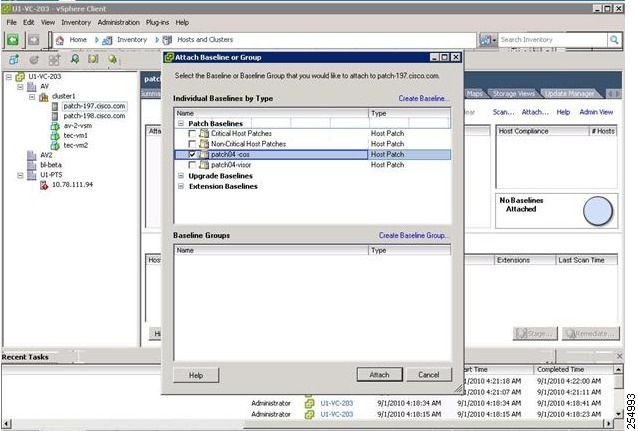Click the horizontal scrollbar left arrow

click(x=6, y=424)
